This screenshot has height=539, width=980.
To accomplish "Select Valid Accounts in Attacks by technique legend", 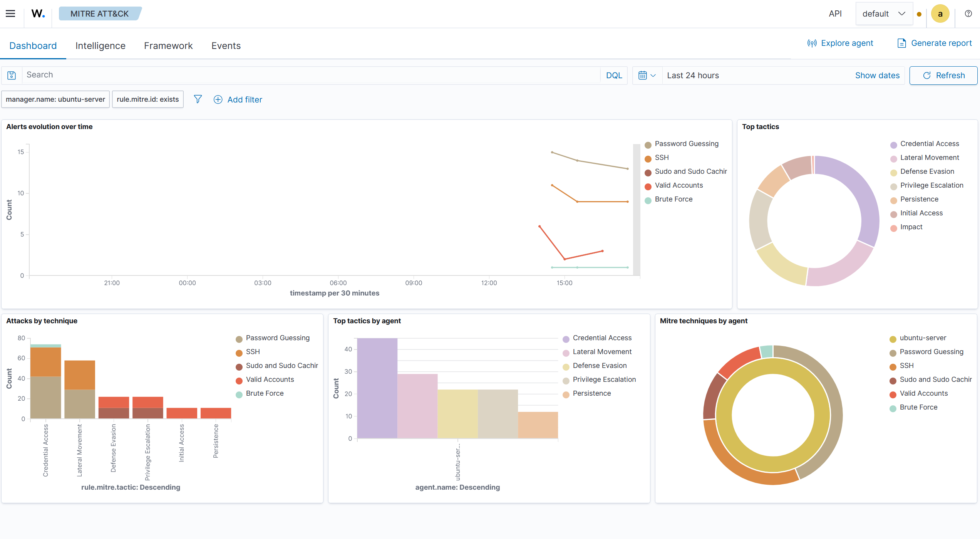I will click(x=270, y=379).
